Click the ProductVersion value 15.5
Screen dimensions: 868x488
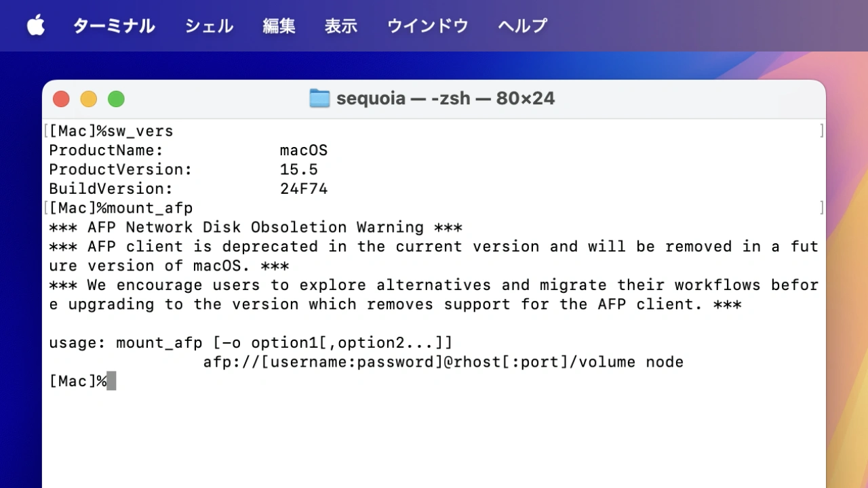coord(299,169)
